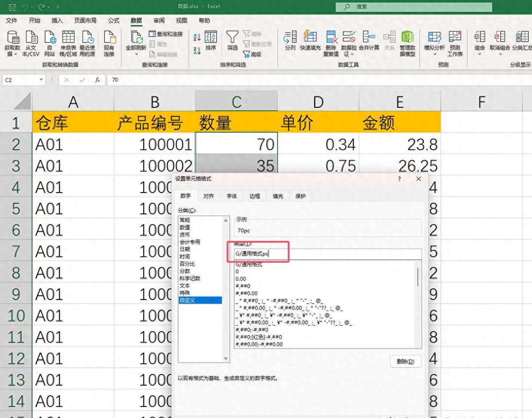This screenshot has width=532, height=418.
Task: Switch to the 公式 (Formulas) ribbon tab
Action: [114, 20]
